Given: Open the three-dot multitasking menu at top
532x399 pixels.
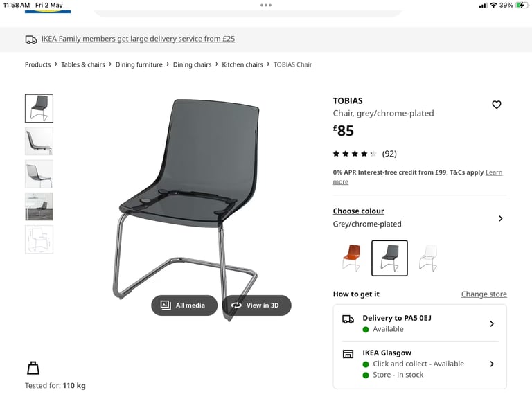Looking at the screenshot, I should pyautogui.click(x=266, y=5).
